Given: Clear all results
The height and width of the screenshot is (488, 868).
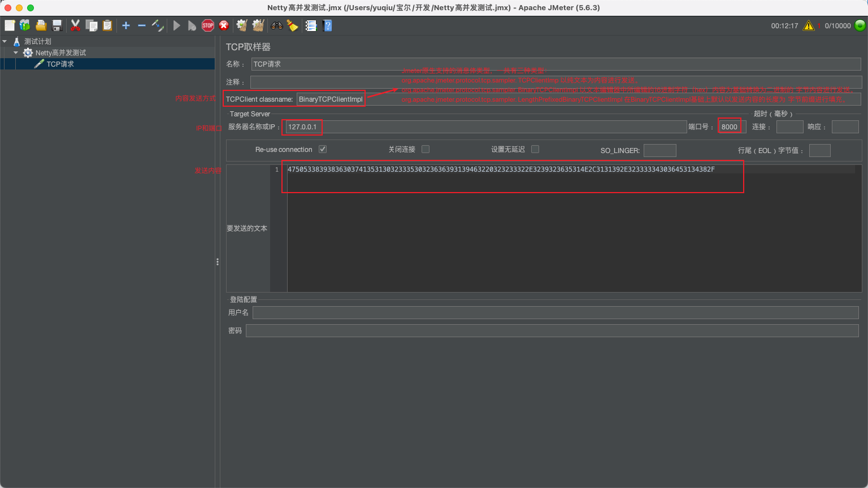Looking at the screenshot, I should point(258,25).
